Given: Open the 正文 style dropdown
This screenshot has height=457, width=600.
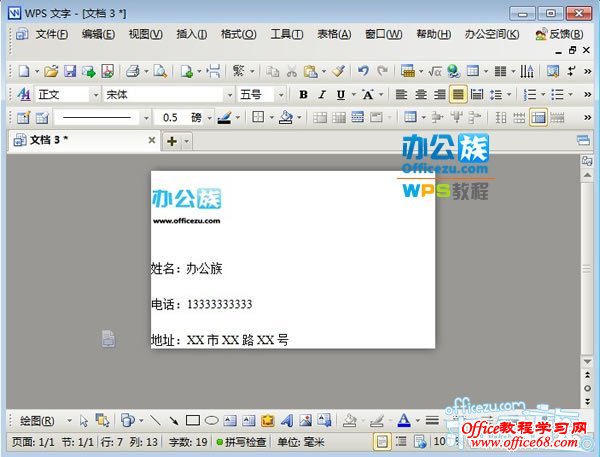Looking at the screenshot, I should (96, 95).
